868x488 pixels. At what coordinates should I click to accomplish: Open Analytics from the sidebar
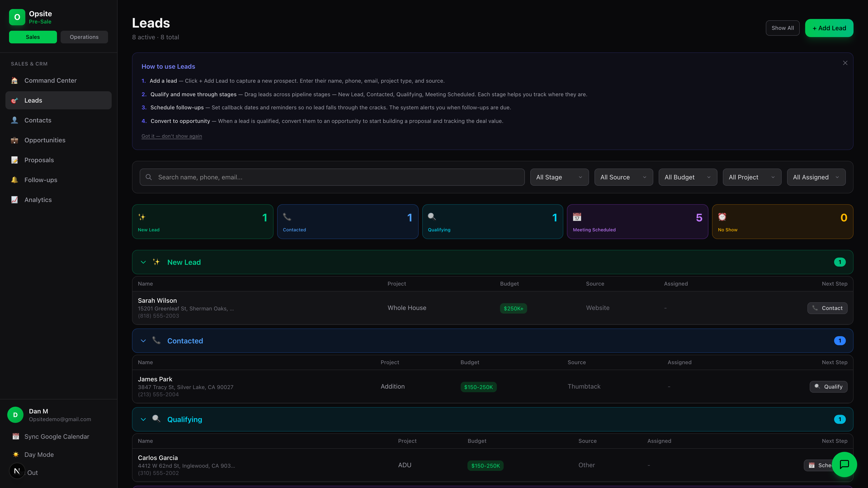coord(38,199)
